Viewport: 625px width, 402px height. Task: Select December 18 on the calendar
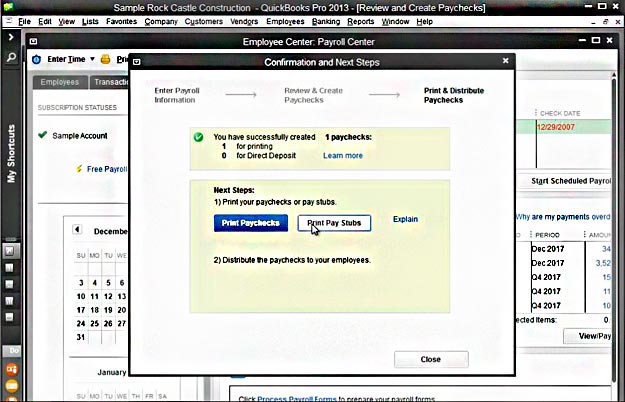[94, 310]
